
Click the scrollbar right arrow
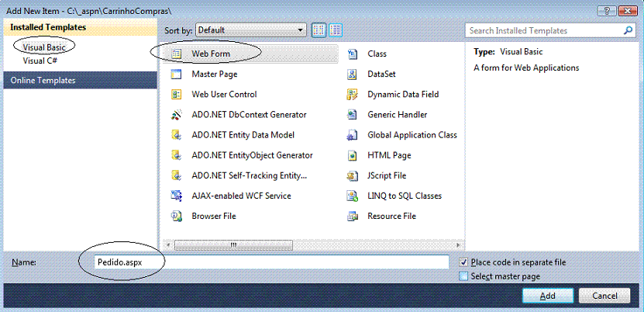click(x=459, y=245)
